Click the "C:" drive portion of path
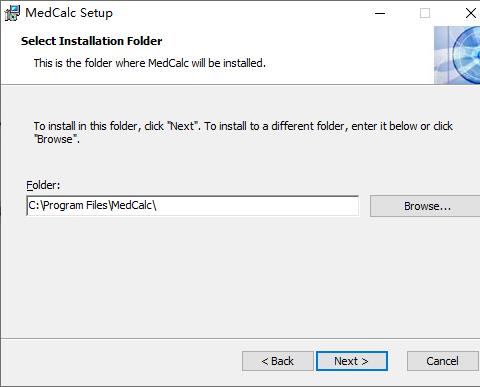 click(x=34, y=205)
